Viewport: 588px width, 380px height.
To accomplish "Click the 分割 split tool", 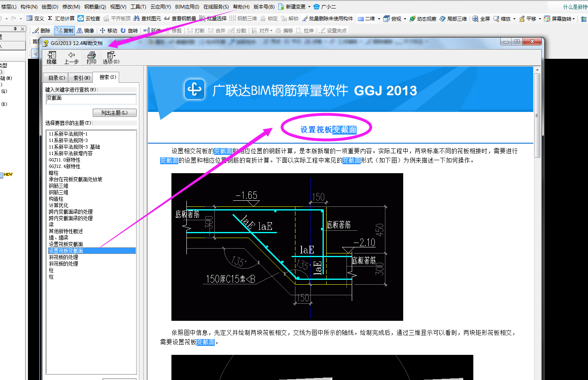I will 237,30.
